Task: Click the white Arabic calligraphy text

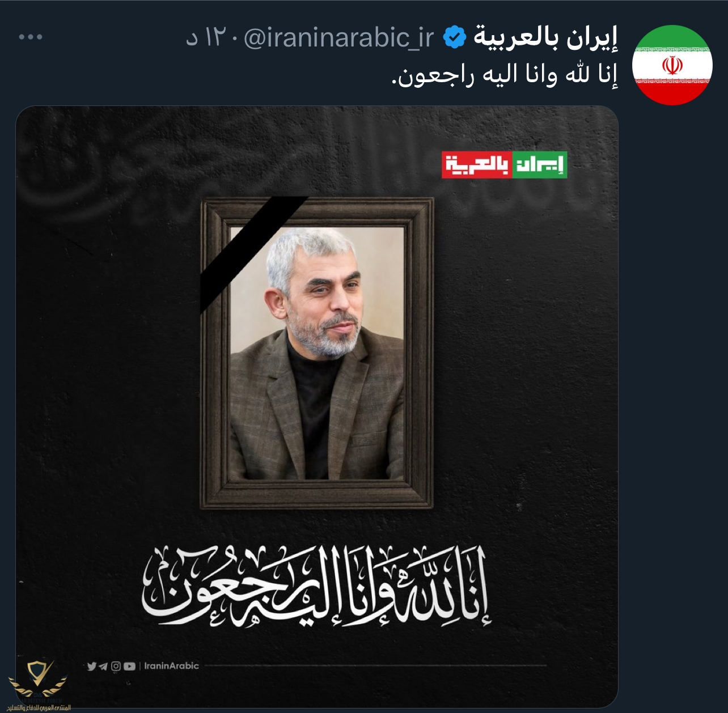Action: pyautogui.click(x=315, y=585)
